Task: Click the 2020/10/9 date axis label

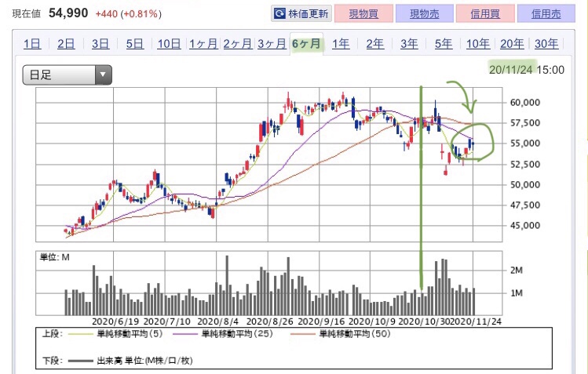Action: click(371, 321)
